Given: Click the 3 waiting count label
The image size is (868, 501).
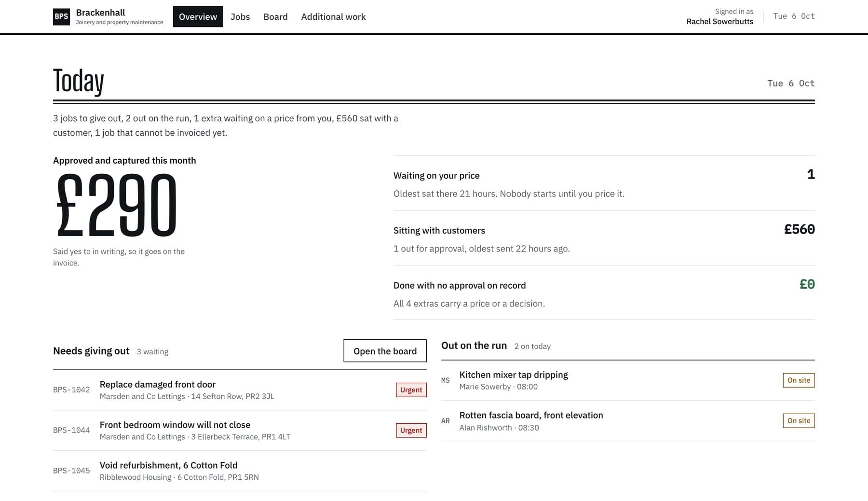Looking at the screenshot, I should 152,352.
